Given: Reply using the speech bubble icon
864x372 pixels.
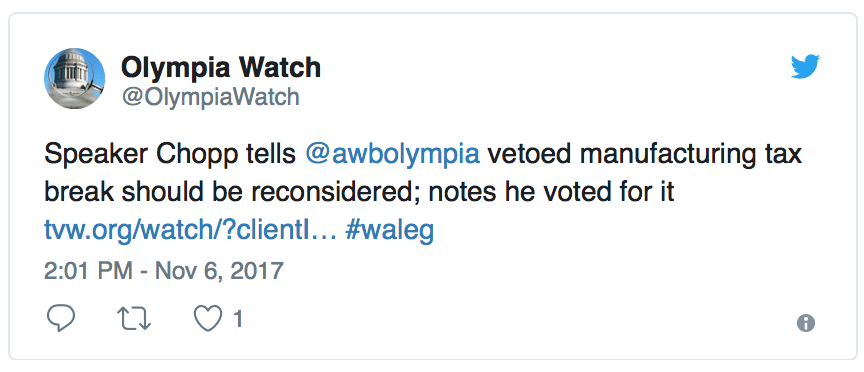Looking at the screenshot, I should (60, 319).
